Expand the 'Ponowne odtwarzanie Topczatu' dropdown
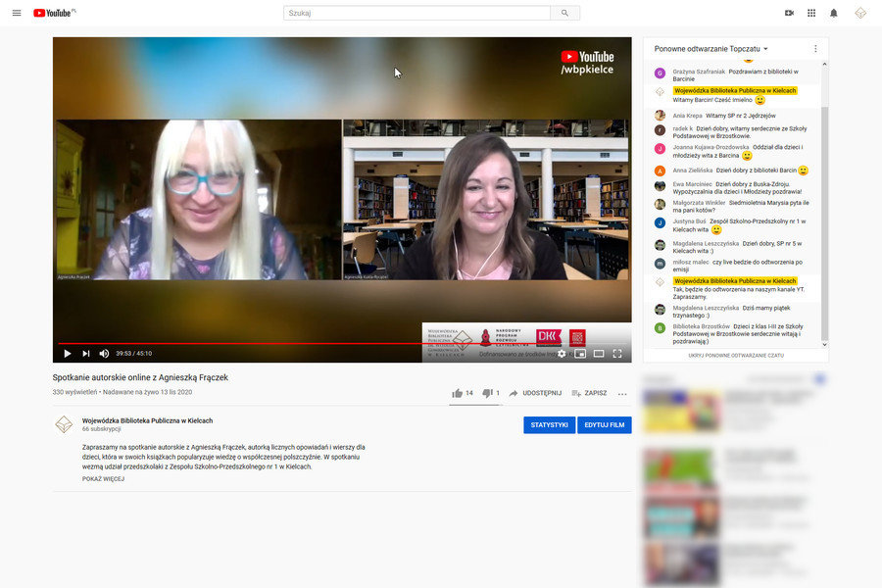This screenshot has width=882, height=588. (x=711, y=48)
